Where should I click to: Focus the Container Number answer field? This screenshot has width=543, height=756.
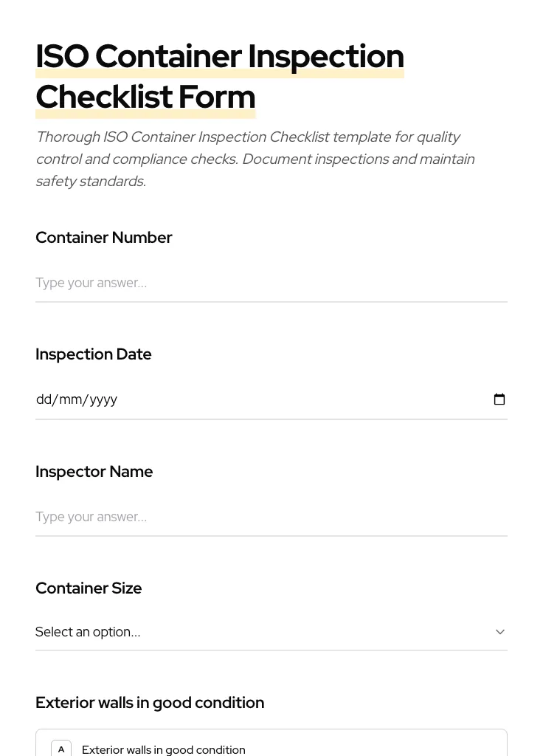(271, 283)
